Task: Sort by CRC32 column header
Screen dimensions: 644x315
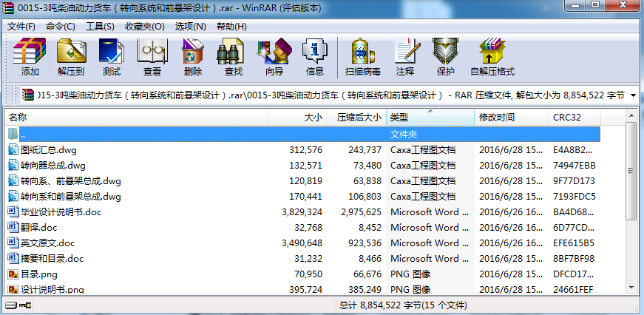Action: (x=574, y=117)
